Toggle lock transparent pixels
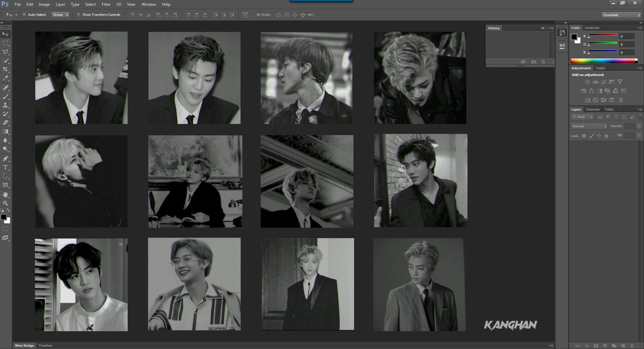The height and width of the screenshot is (349, 644). pos(584,136)
